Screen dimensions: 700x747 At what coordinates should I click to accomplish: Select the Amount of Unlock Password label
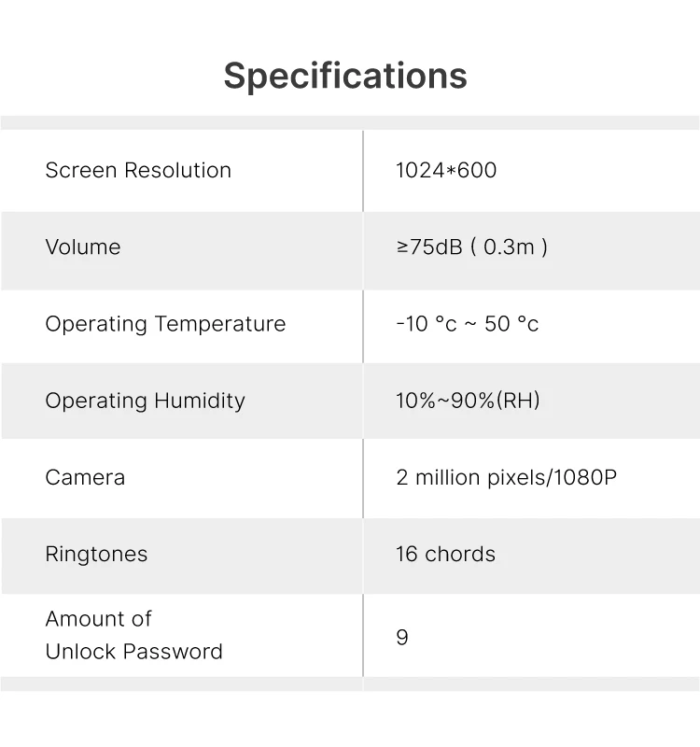point(133,635)
